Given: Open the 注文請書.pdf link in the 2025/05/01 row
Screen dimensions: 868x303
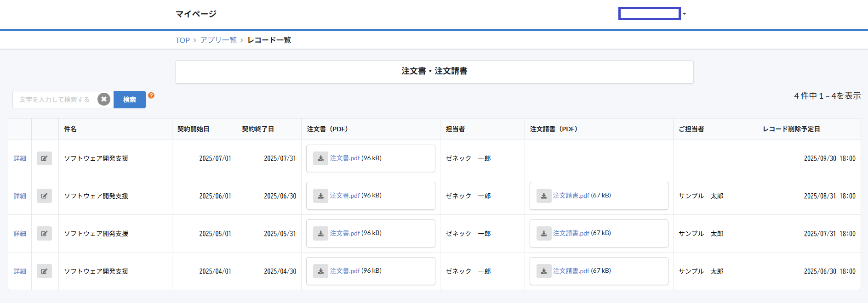Looking at the screenshot, I should coord(571,233).
